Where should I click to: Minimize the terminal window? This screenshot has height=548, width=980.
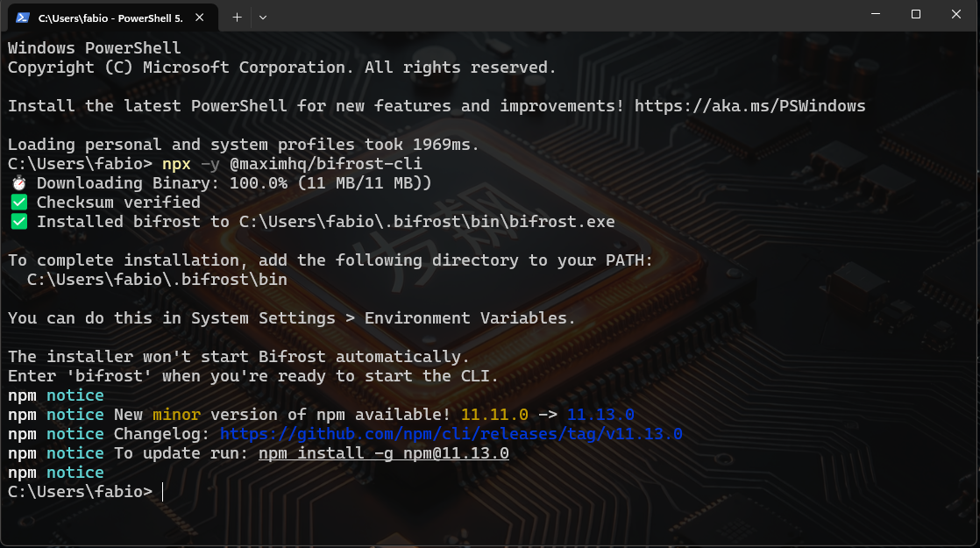point(876,14)
